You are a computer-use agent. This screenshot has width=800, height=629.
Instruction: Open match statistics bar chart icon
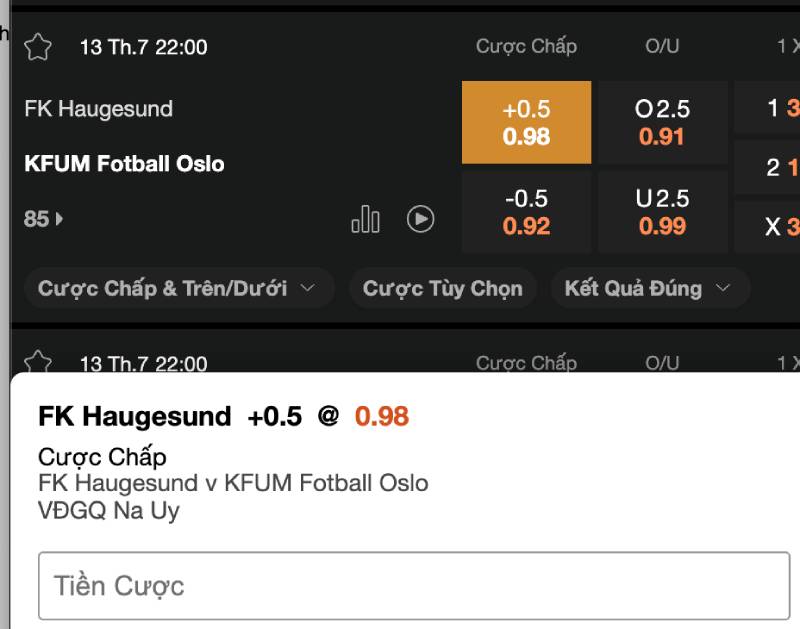pos(365,218)
